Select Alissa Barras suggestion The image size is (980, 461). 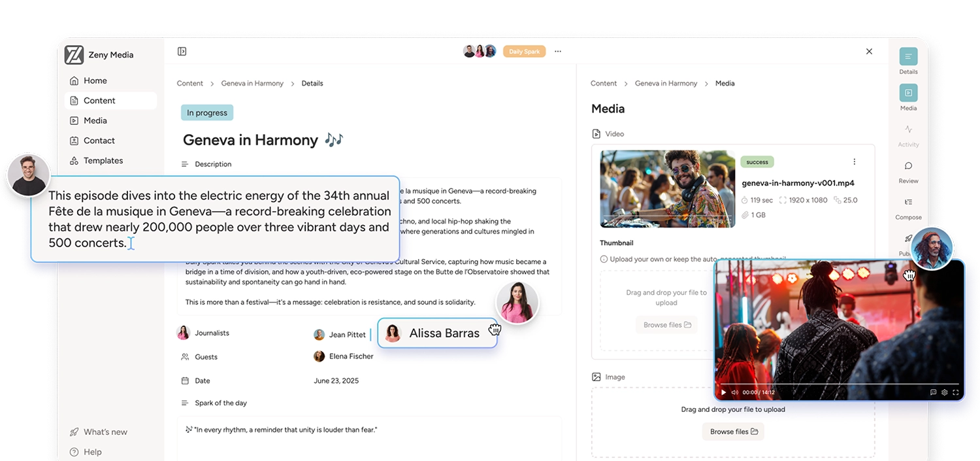coord(437,333)
